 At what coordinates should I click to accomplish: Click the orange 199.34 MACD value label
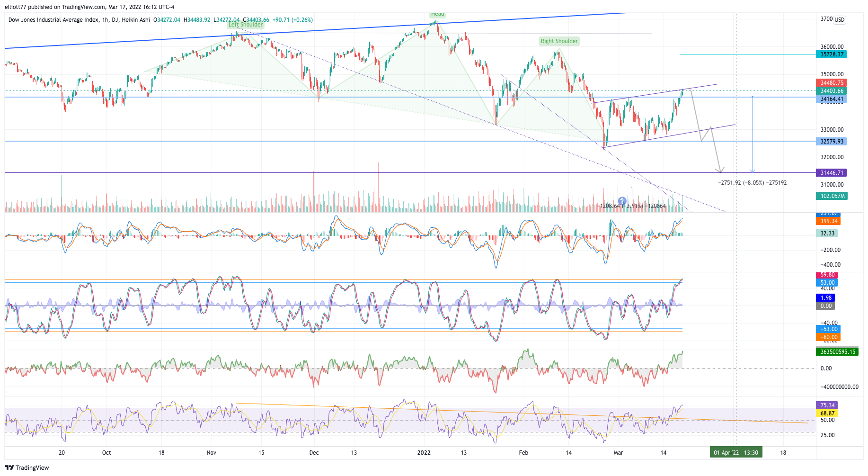pos(828,221)
